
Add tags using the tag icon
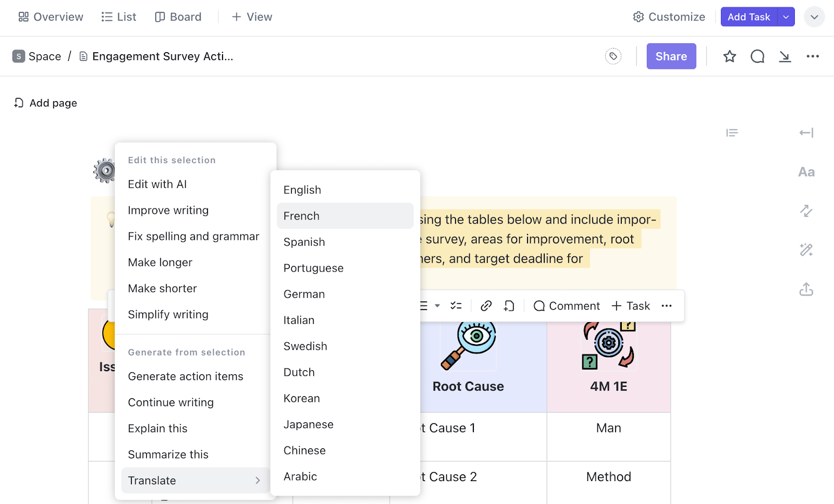613,56
